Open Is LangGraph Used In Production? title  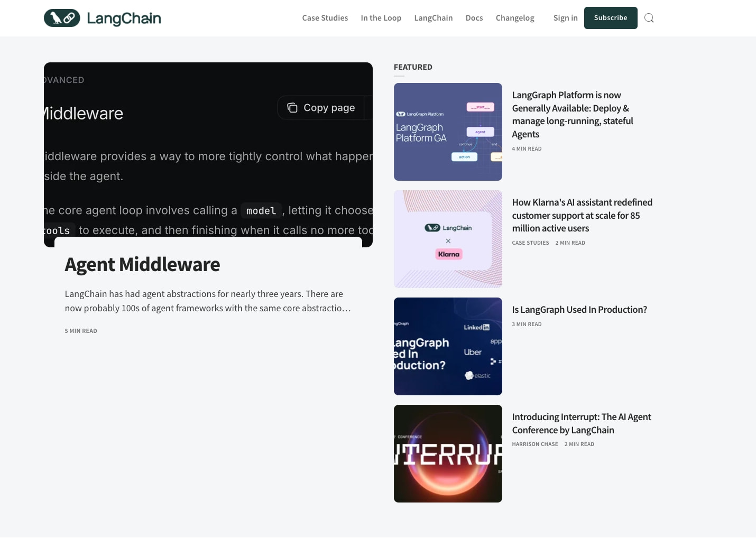579,310
